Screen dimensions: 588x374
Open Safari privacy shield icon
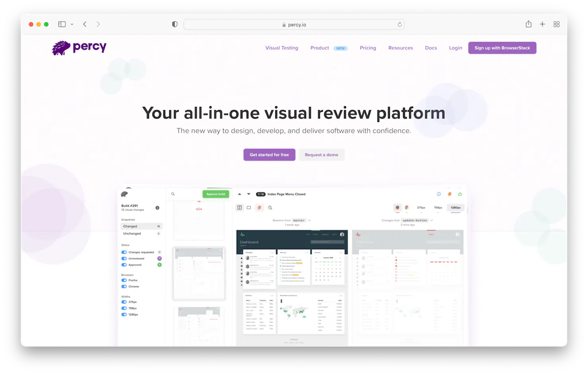coord(175,24)
